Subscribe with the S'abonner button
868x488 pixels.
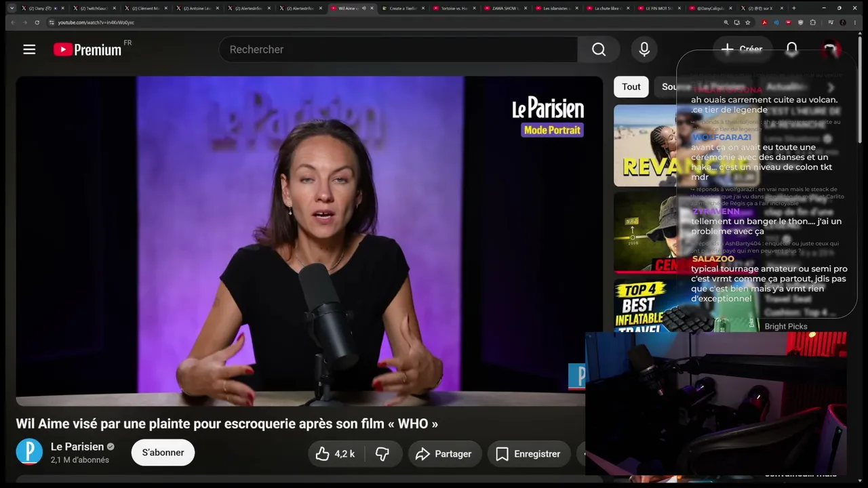163,453
